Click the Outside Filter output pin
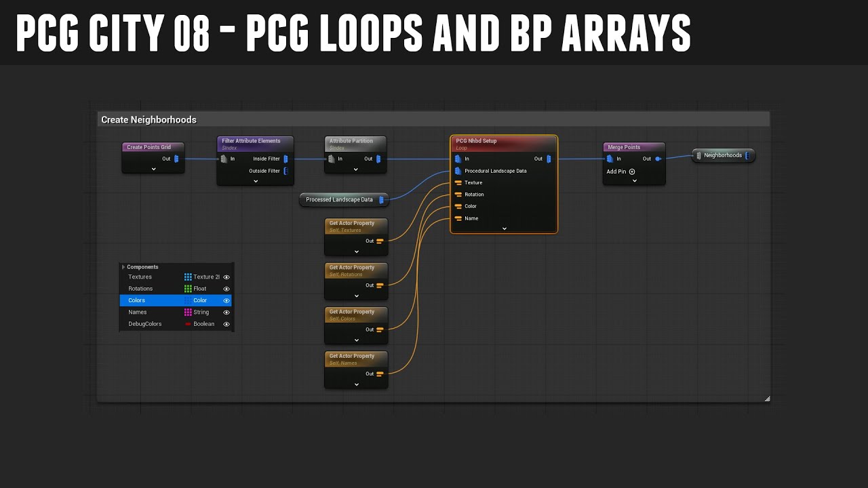The height and width of the screenshot is (488, 868). [x=285, y=171]
